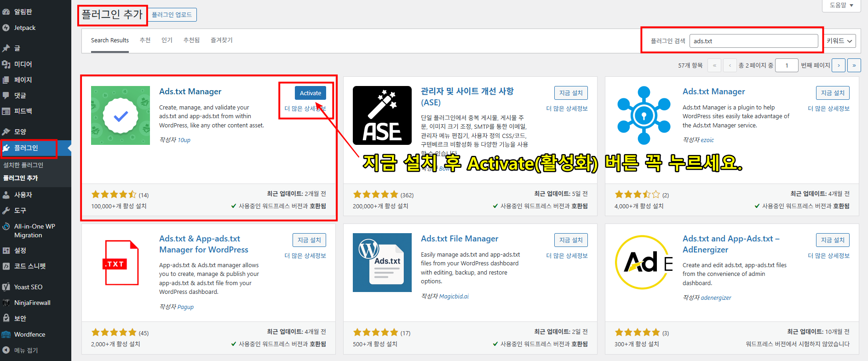868x361 pixels.
Task: Click the 플러그인 업로드 upload button
Action: (x=172, y=15)
